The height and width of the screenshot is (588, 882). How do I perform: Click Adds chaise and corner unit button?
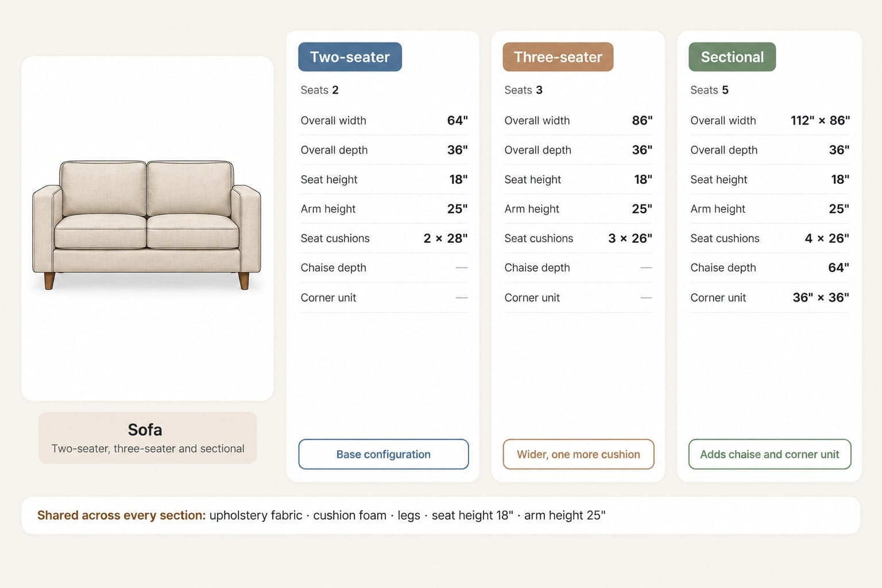(x=769, y=454)
